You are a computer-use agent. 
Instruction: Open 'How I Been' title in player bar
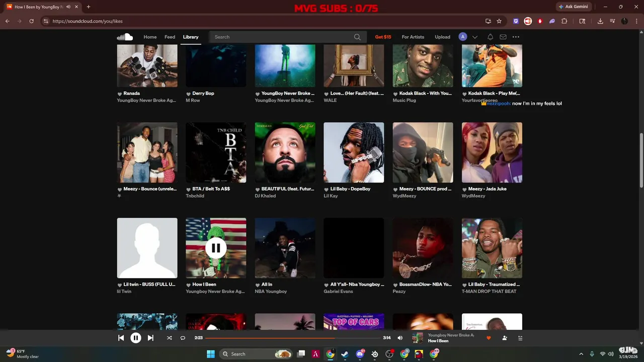point(438,341)
